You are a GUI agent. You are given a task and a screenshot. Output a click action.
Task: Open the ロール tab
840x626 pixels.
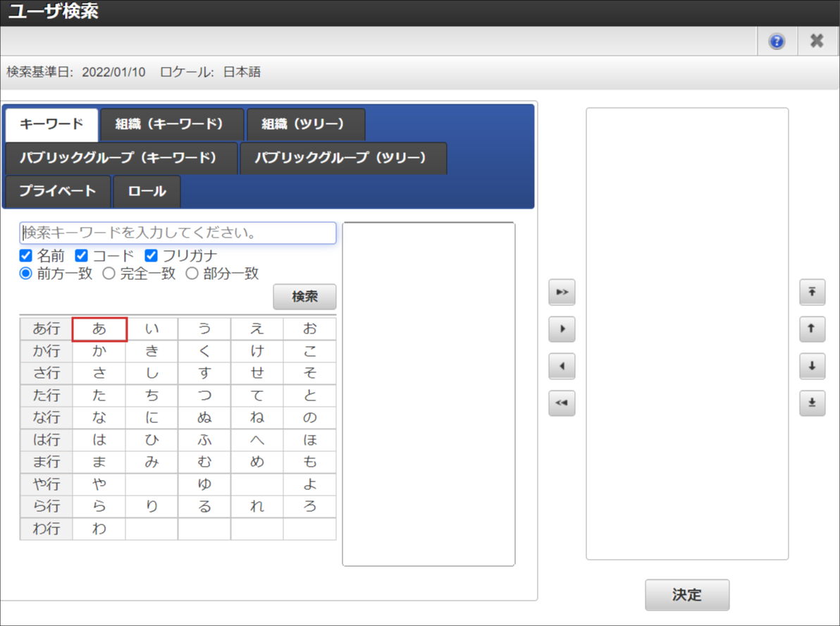(x=147, y=191)
